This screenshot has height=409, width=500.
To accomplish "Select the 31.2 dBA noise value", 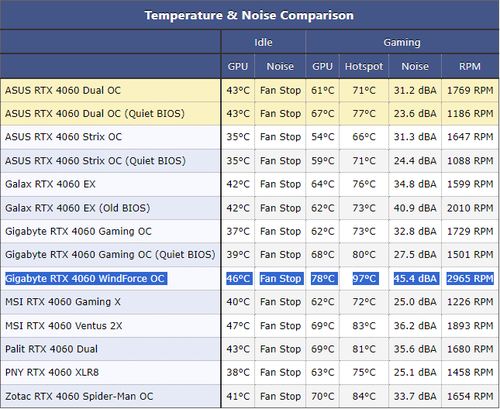I will click(415, 90).
